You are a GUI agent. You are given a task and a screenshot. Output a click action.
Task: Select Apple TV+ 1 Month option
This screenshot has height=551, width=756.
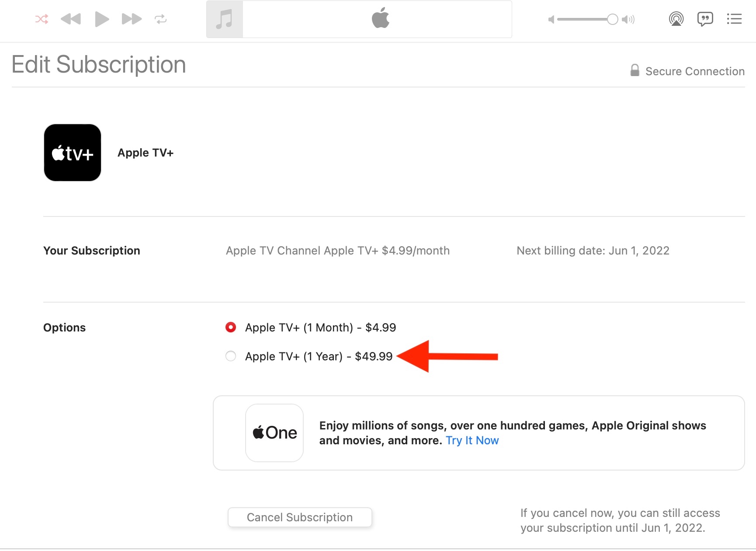[231, 327]
